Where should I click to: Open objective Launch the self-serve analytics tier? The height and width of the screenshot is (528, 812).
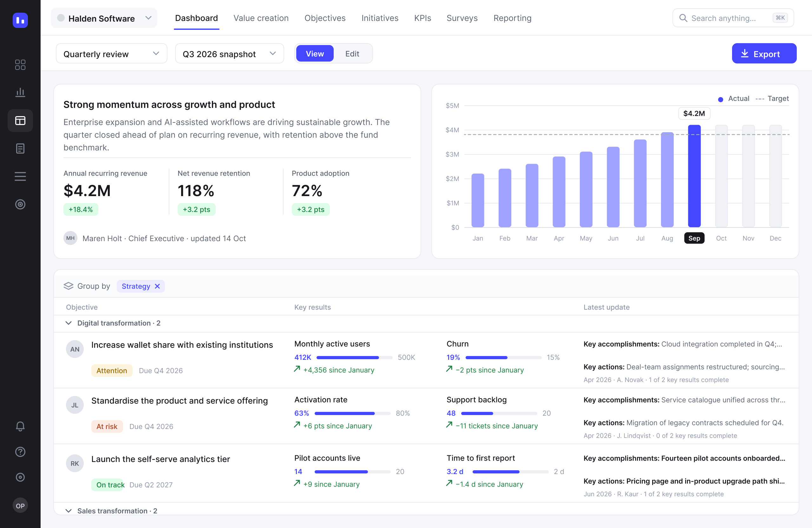(160, 459)
